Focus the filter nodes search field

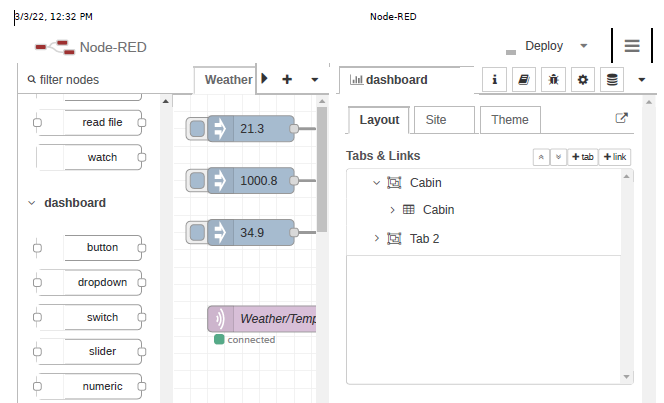104,80
